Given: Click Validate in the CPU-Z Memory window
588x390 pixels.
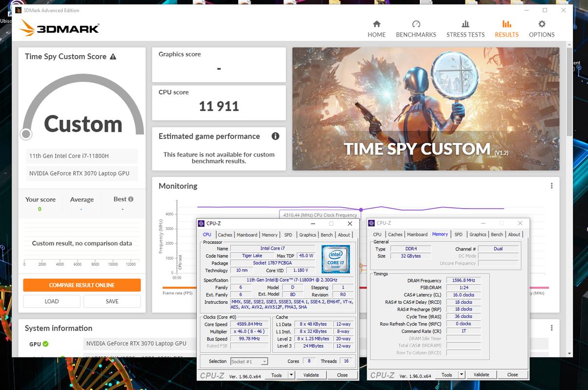Looking at the screenshot, I should (482, 375).
